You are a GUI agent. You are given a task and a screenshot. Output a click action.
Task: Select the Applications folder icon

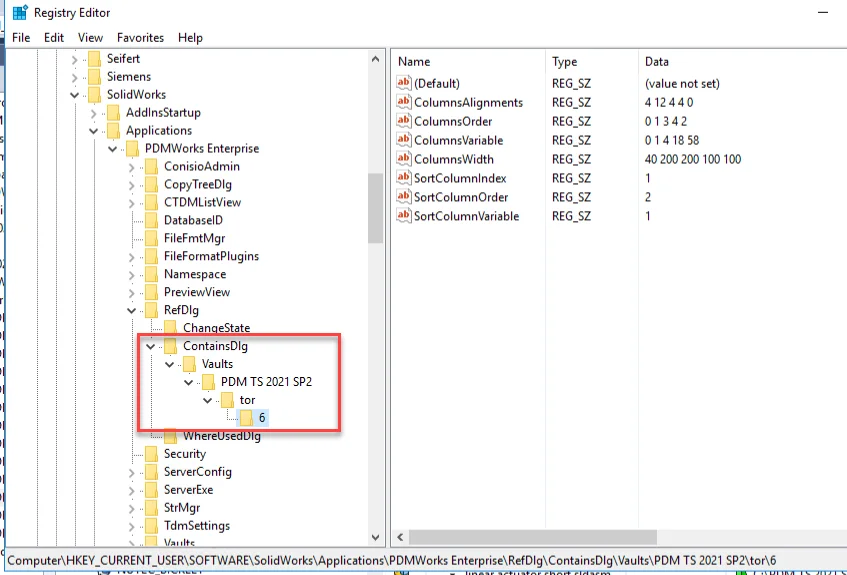click(113, 130)
